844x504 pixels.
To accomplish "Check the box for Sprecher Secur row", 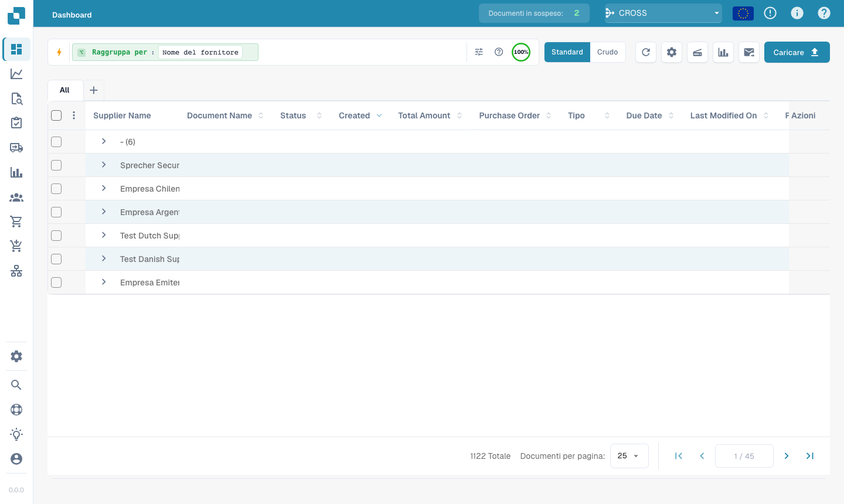I will [x=56, y=165].
